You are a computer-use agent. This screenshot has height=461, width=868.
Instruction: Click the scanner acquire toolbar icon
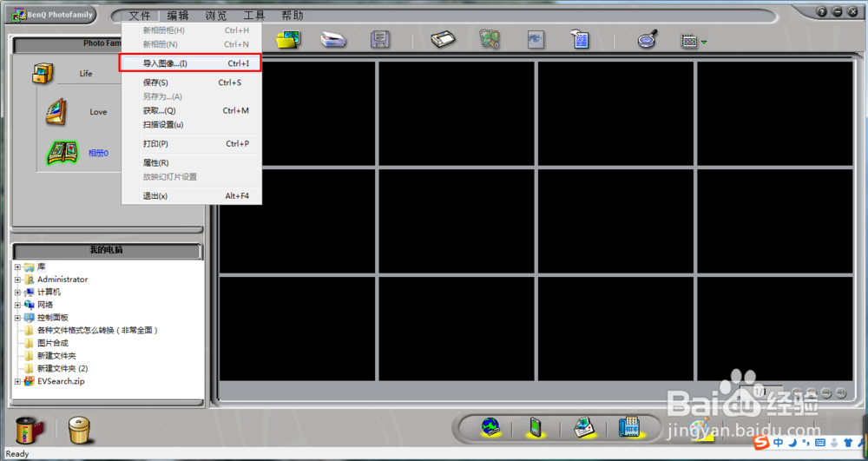(x=333, y=41)
